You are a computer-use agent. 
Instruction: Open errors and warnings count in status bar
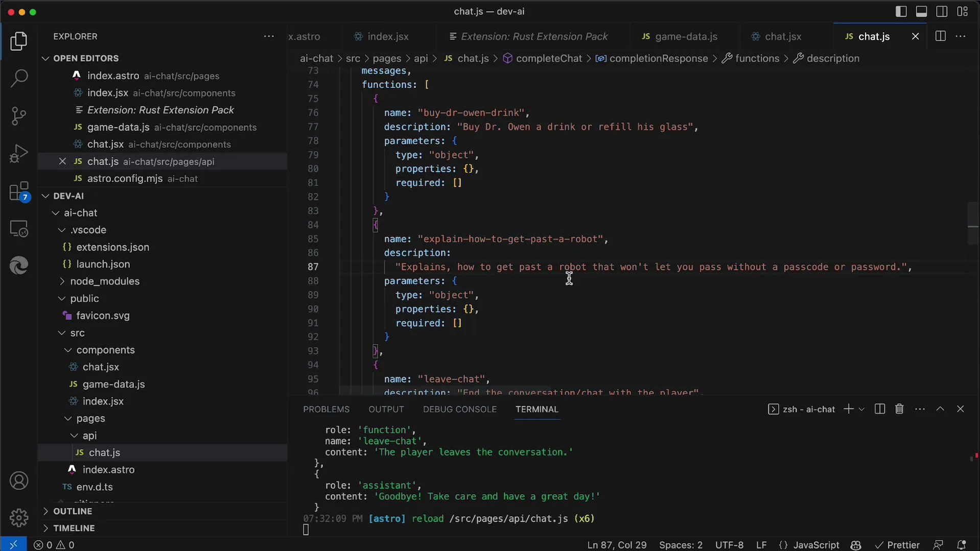coord(54,545)
